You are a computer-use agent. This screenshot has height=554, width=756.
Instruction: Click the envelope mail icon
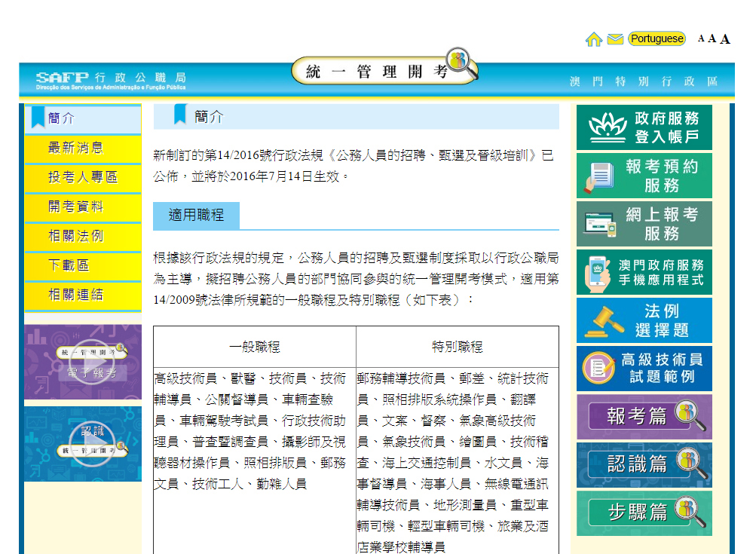(x=615, y=39)
